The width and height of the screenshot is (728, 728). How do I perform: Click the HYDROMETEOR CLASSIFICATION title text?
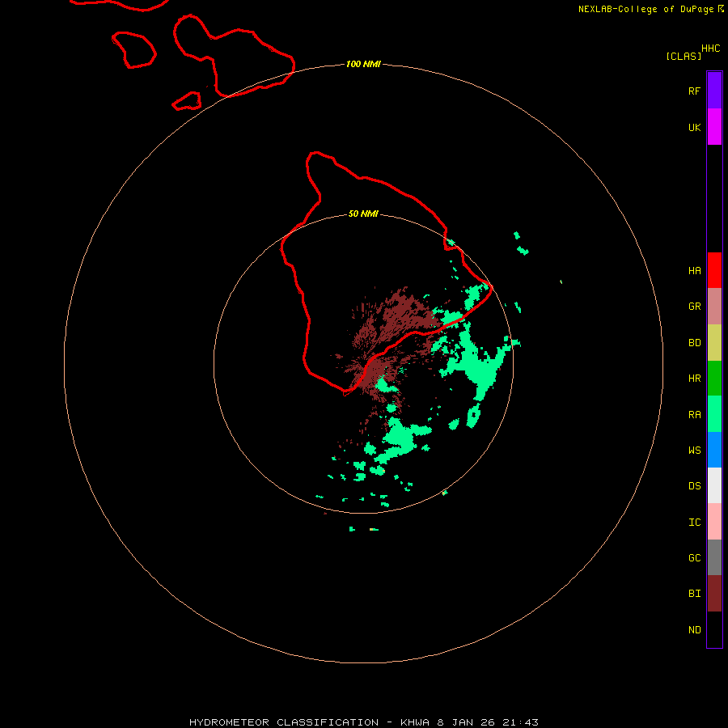coord(284,722)
